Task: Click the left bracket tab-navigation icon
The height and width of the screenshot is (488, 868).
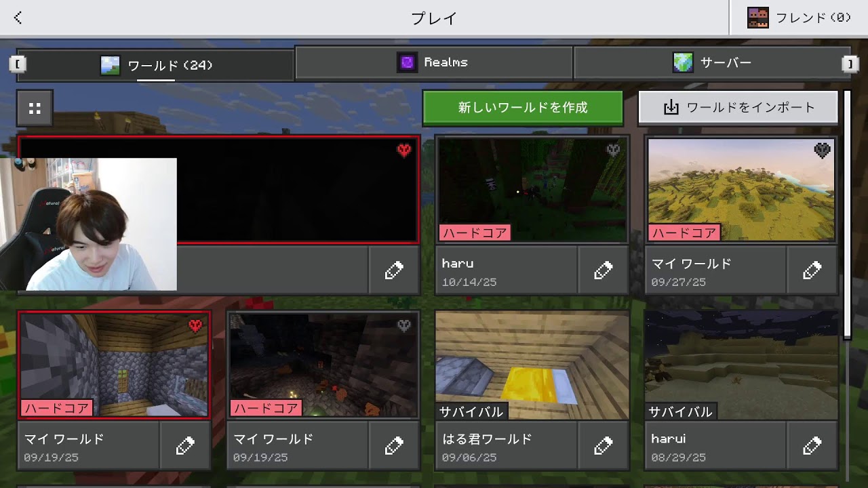Action: pos(18,64)
